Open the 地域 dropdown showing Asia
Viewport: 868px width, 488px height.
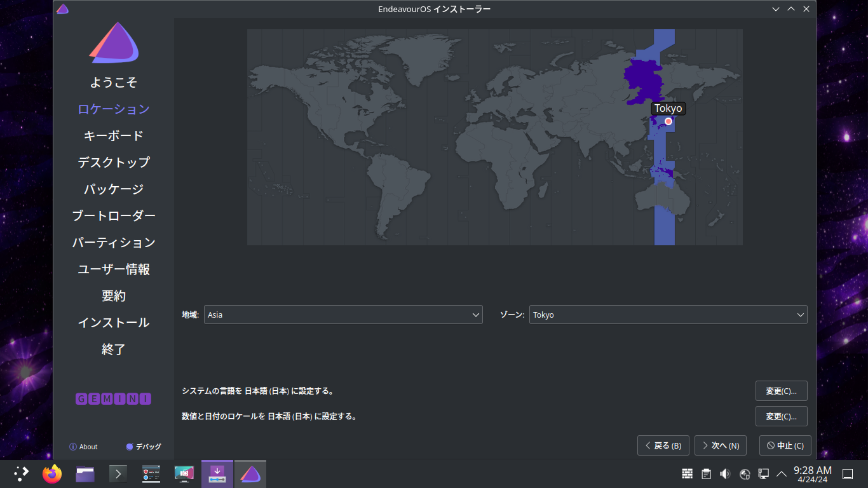343,315
